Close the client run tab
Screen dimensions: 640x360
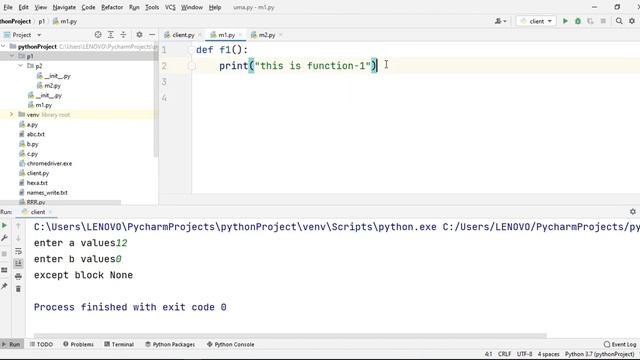pyautogui.click(x=51, y=212)
